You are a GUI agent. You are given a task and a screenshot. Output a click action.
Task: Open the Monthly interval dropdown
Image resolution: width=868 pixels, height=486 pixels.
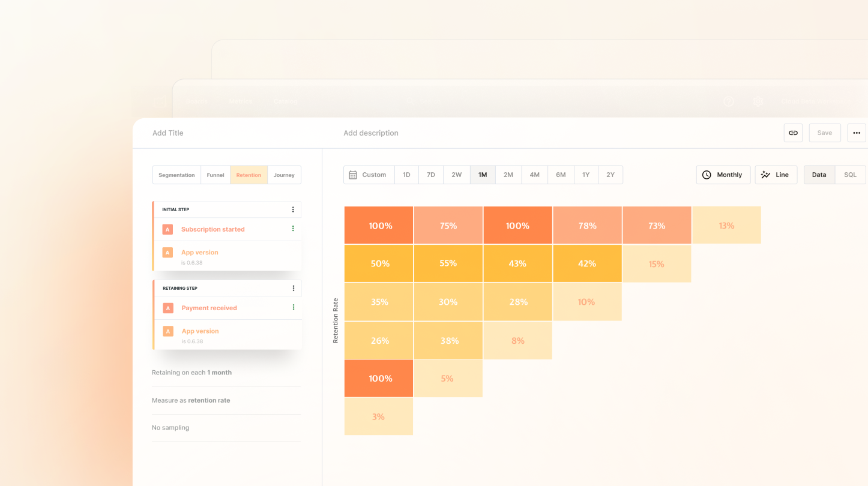(x=723, y=175)
